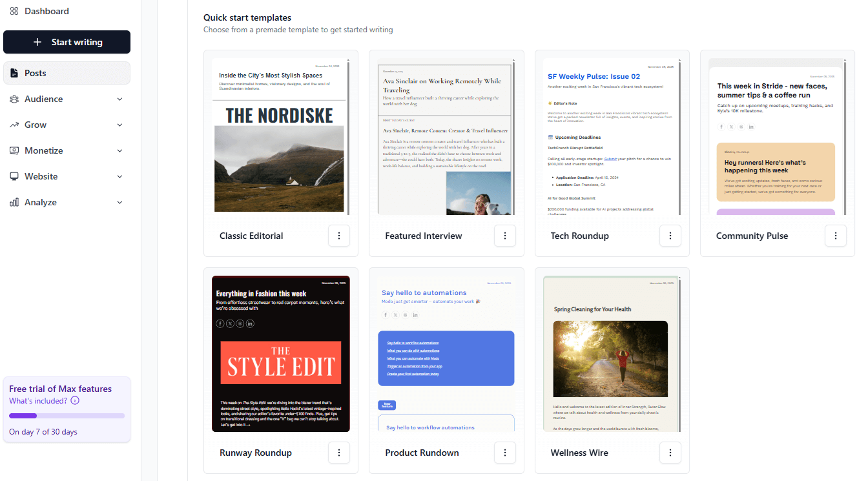Screen dimensions: 868x481
Task: Open the What's included? link
Action: [38, 401]
